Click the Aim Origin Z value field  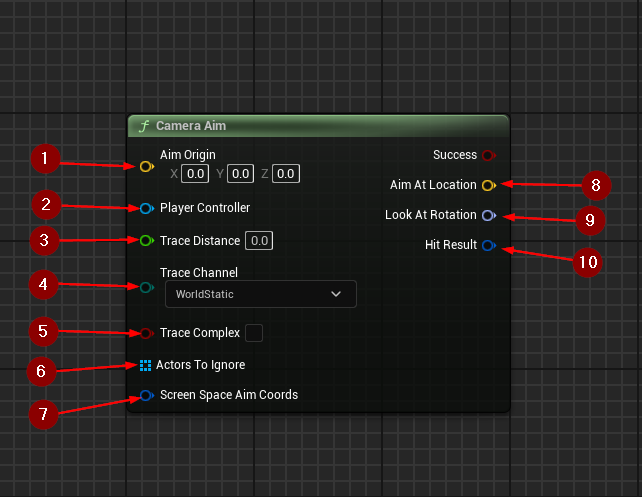286,174
